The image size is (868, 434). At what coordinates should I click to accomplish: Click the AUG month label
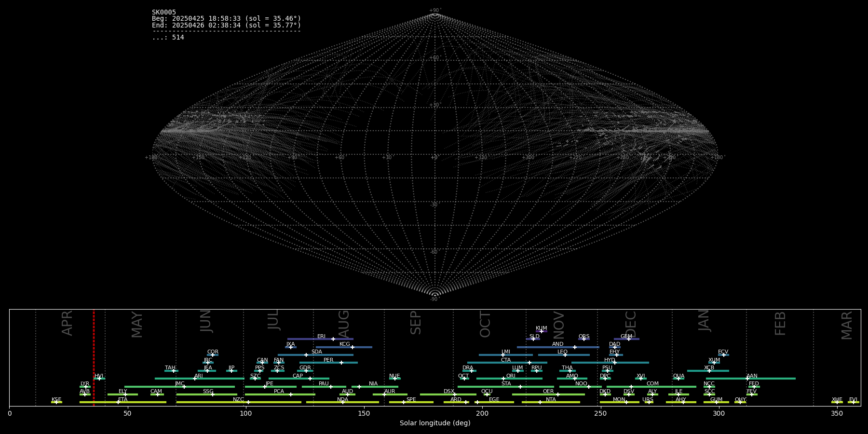pos(343,325)
